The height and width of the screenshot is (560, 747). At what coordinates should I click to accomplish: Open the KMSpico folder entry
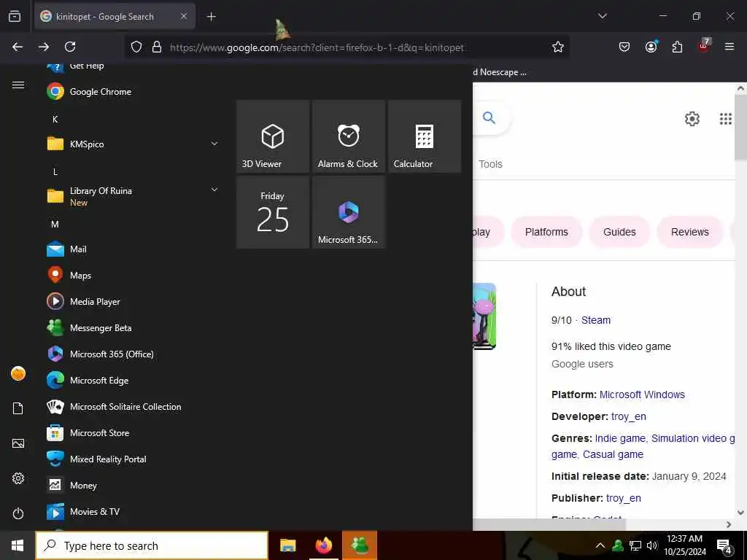click(133, 144)
